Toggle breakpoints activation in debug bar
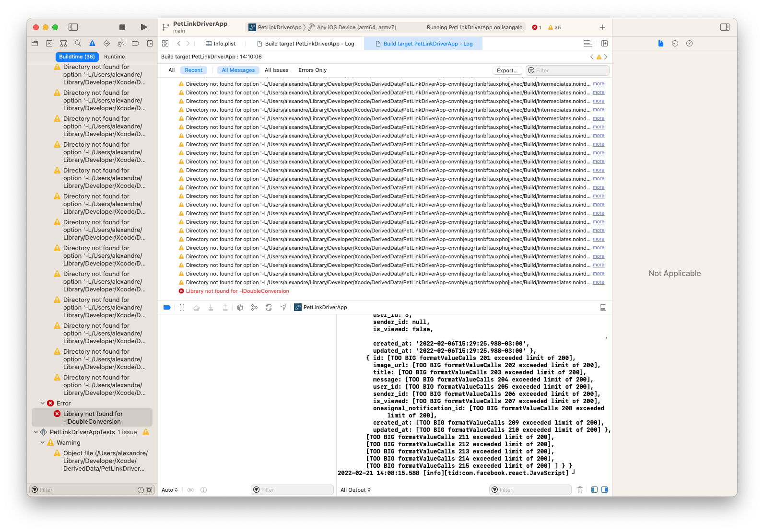Screen dimensions: 764x532 pos(167,307)
